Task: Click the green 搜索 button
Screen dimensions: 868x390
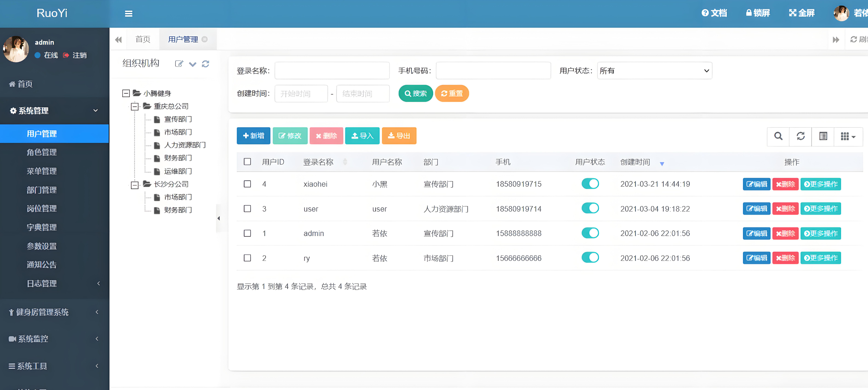Action: click(415, 93)
